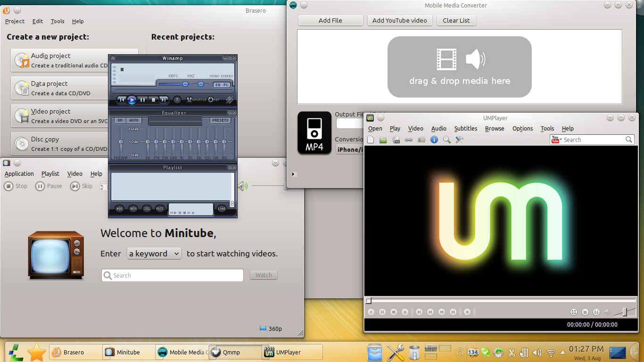Toggle UMPlayer fullscreen with the expand icon

(574, 312)
